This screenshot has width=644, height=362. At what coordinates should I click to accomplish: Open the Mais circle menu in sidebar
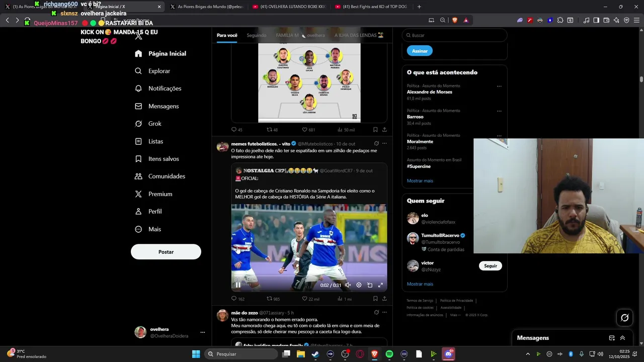[138, 229]
